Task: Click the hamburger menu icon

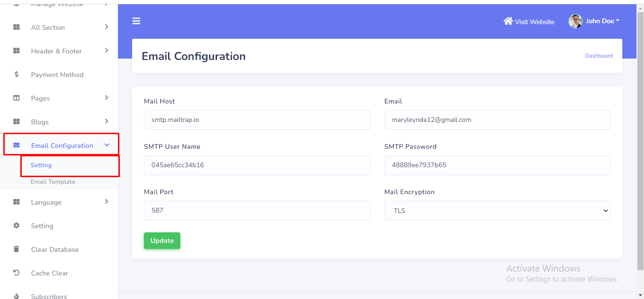Action: tap(136, 21)
